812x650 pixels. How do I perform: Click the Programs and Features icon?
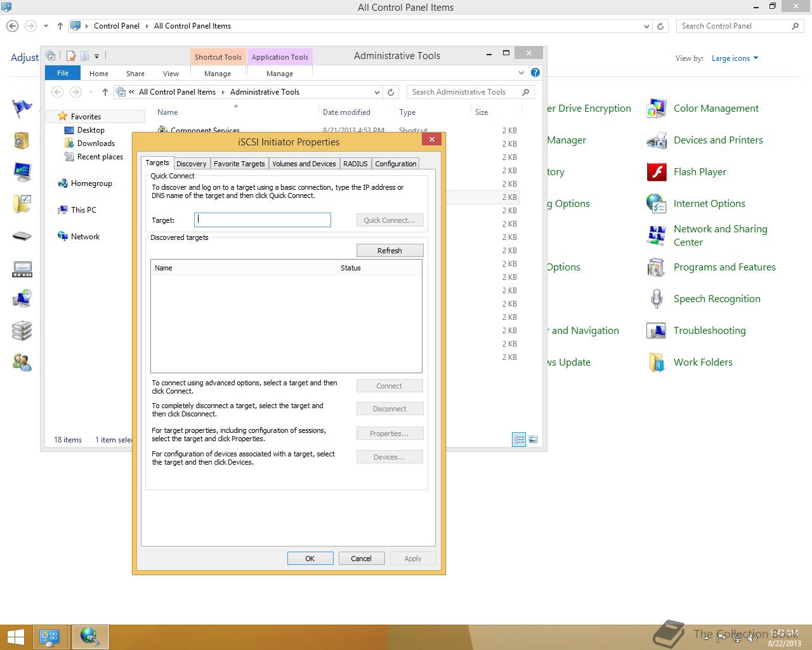point(656,267)
